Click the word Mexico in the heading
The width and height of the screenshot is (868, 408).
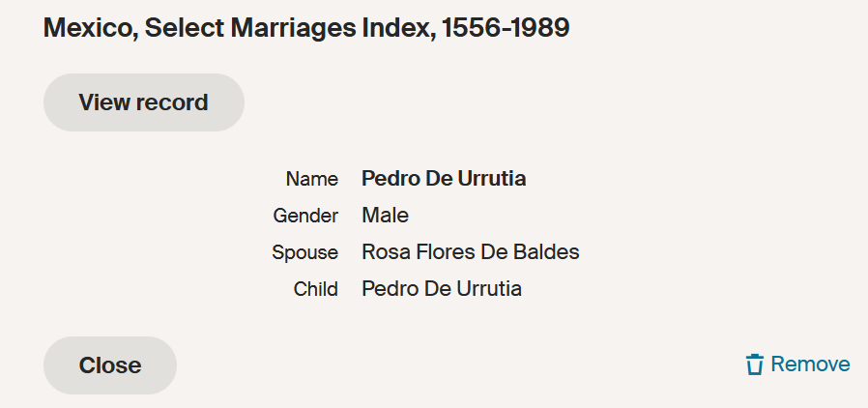coord(87,29)
